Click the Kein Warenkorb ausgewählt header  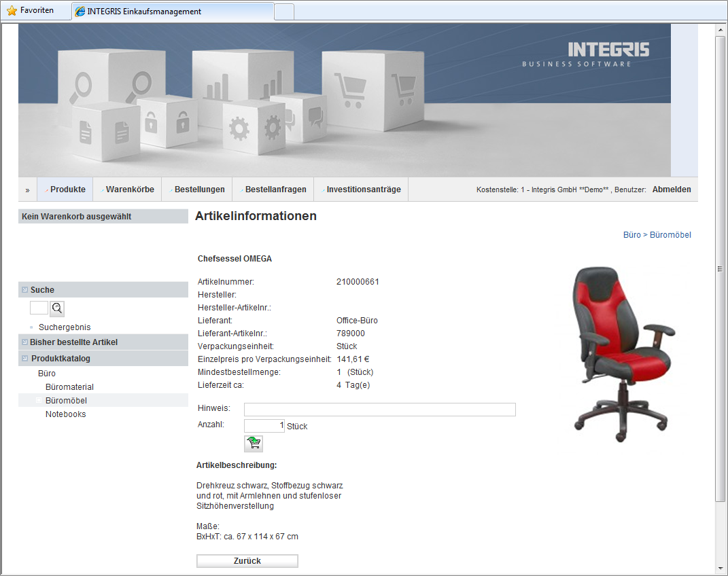tap(103, 217)
